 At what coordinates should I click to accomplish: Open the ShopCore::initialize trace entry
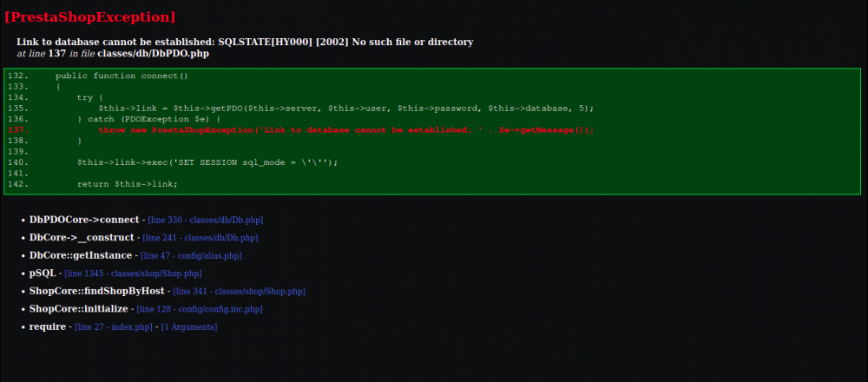[79, 308]
